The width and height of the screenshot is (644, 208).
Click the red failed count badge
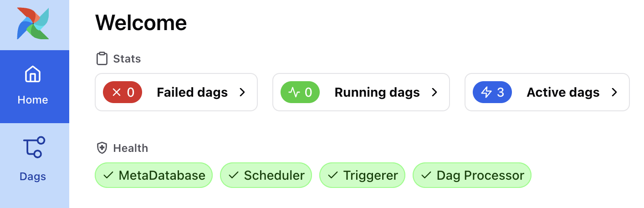123,93
